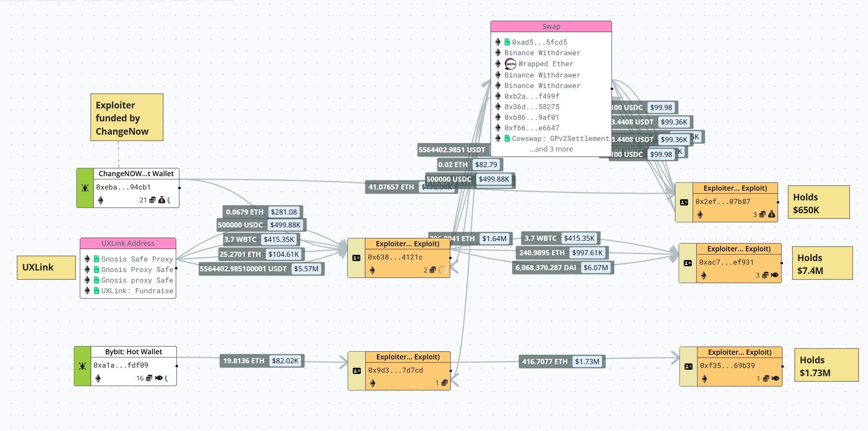
Task: Click the 416.7077 ETH transfer label
Action: tap(544, 361)
